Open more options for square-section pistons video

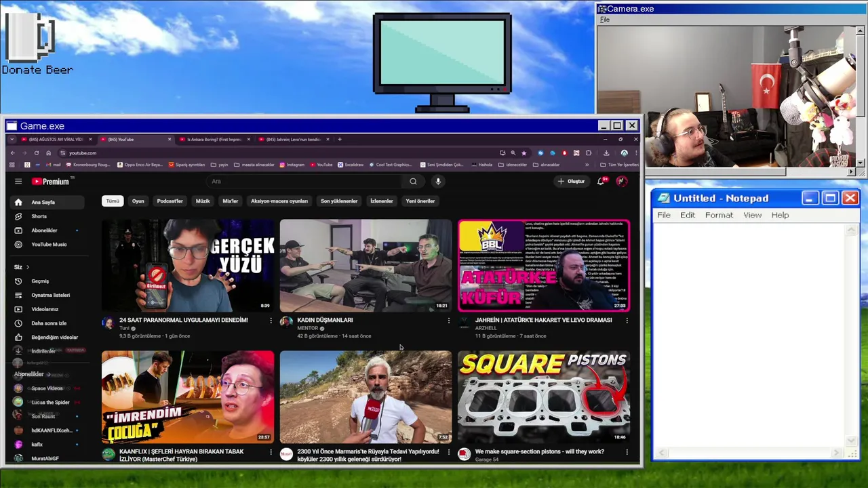pos(627,452)
